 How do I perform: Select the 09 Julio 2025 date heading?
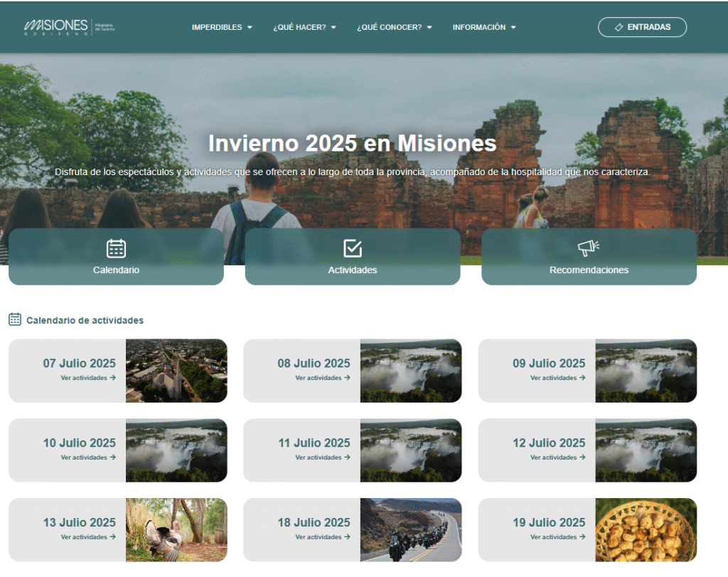tap(549, 364)
